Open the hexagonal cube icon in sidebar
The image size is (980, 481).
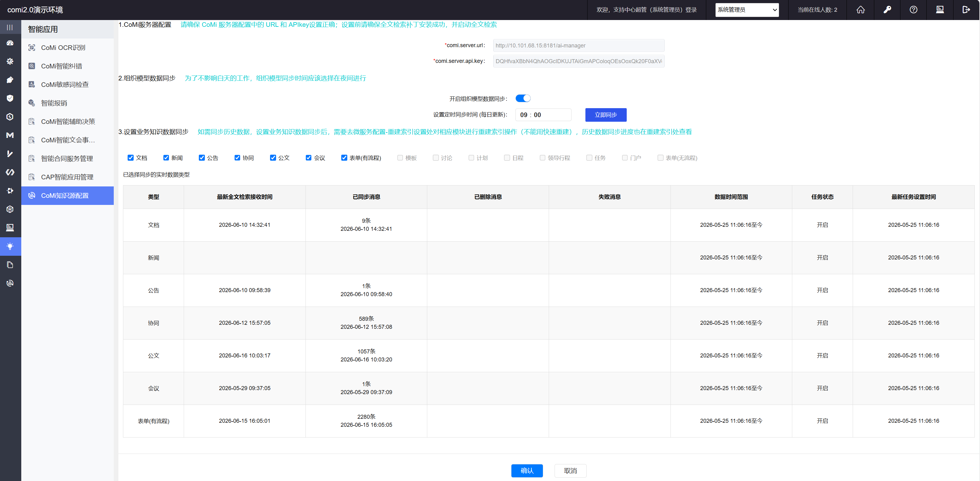[x=10, y=209]
